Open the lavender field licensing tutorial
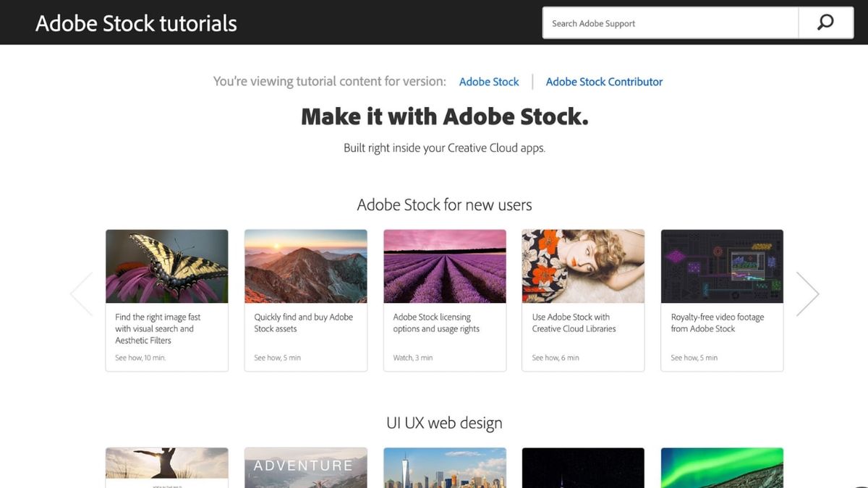Image resolution: width=868 pixels, height=488 pixels. tap(444, 266)
